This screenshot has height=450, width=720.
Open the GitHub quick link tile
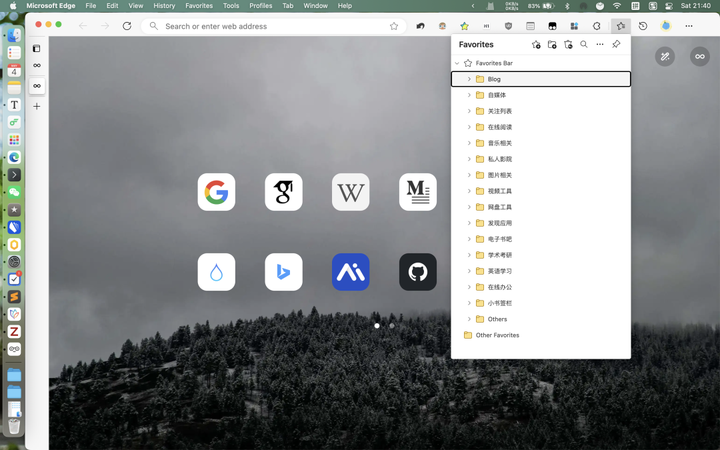tap(417, 272)
